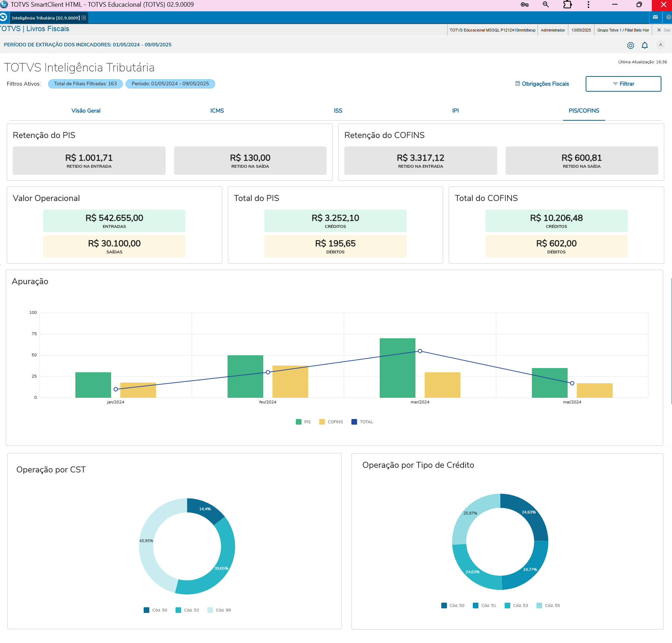Click the fev/2024 PIS green bar
This screenshot has width=672, height=643.
[245, 377]
